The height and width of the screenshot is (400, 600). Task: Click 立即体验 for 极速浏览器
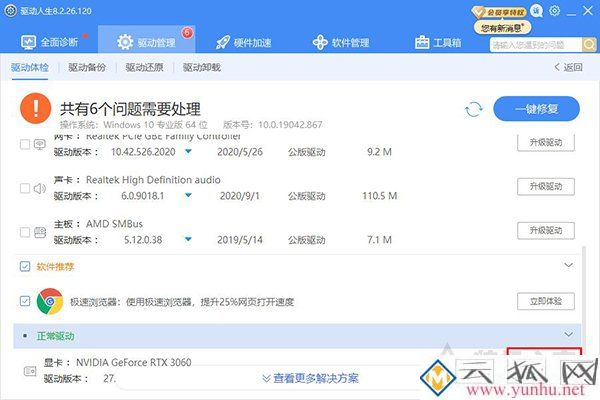(x=546, y=301)
